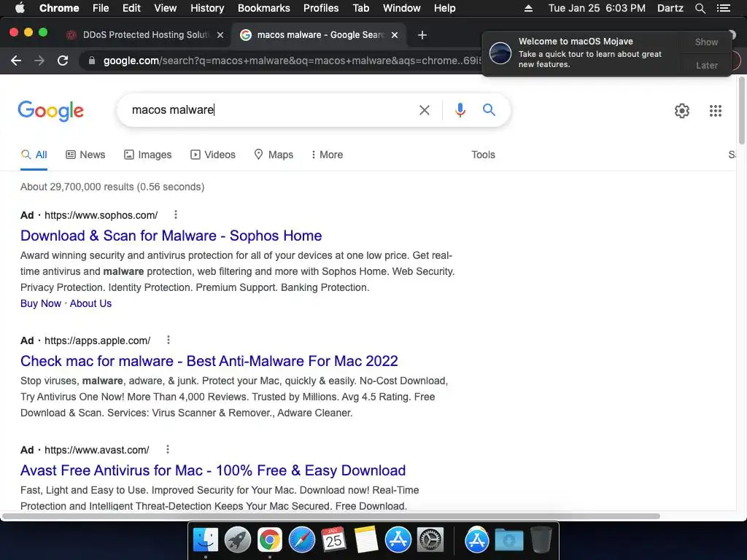The image size is (747, 560).
Task: Open Trash in the Dock
Action: tap(541, 540)
